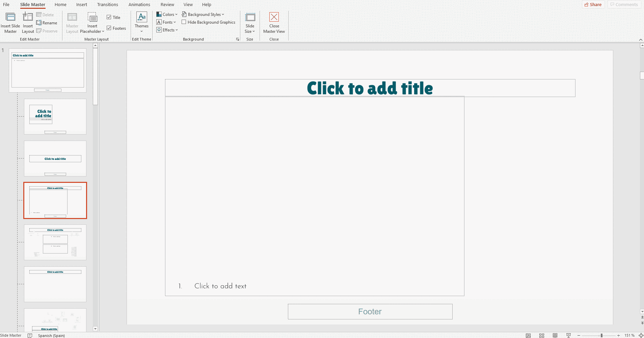This screenshot has width=644, height=338.
Task: Click the Insert Slide Master icon
Action: [x=10, y=17]
